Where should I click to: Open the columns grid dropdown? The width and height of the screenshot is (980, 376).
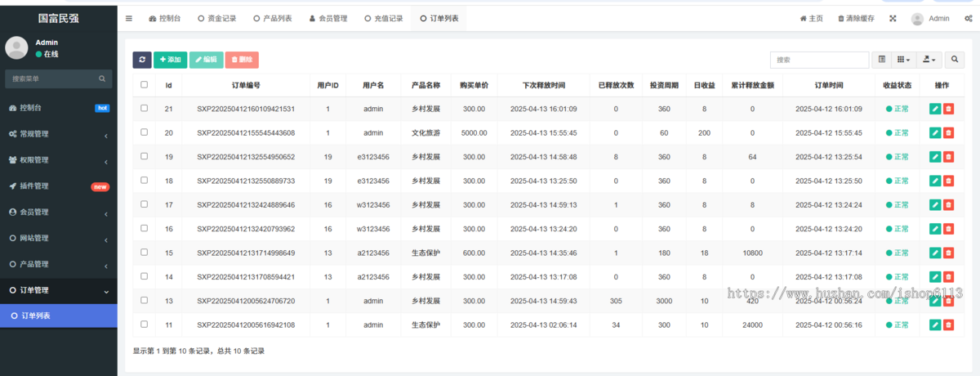coord(902,60)
